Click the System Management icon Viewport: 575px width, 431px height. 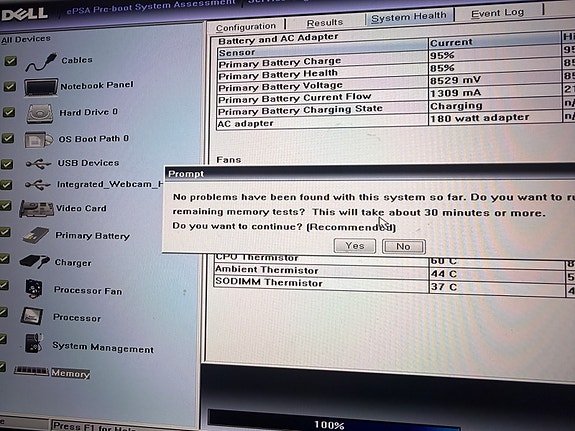(33, 343)
